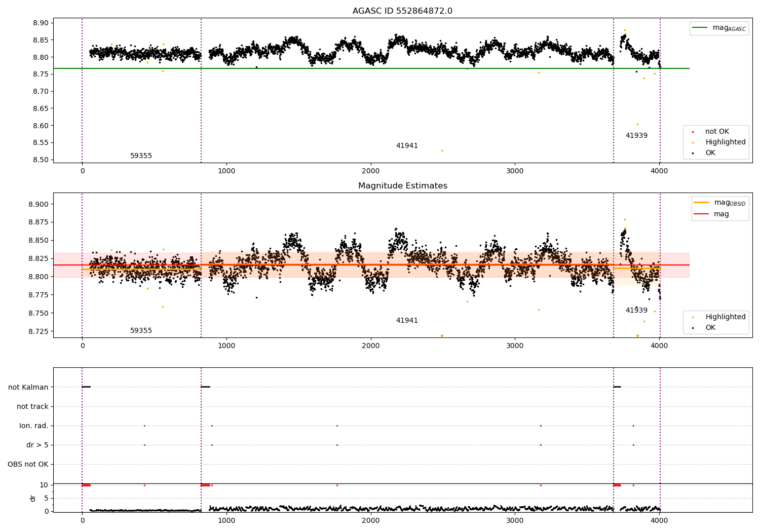Click the 2000 x-axis tick in bottom plot
760x532 pixels.
click(x=371, y=520)
